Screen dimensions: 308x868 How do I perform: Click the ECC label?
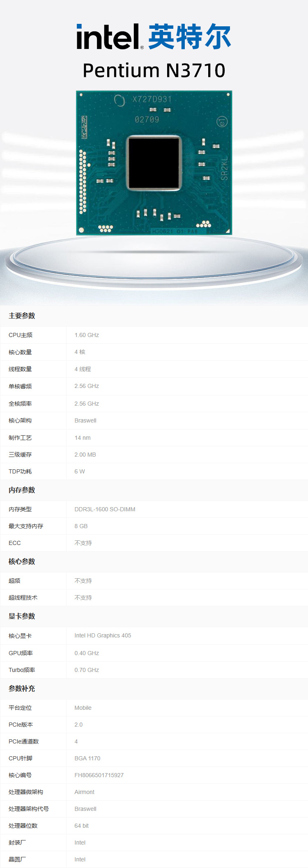coord(15,543)
